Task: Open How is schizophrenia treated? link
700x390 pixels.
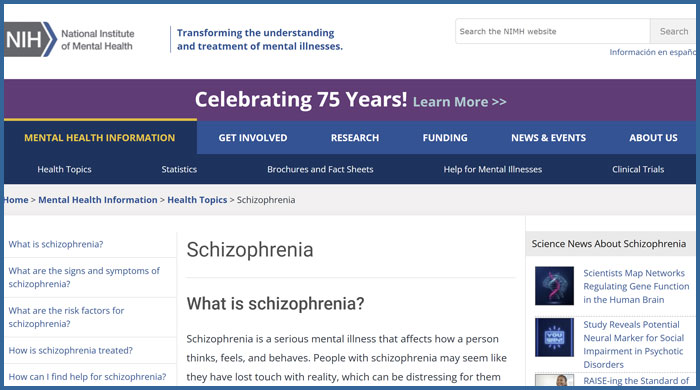Action: [x=71, y=350]
